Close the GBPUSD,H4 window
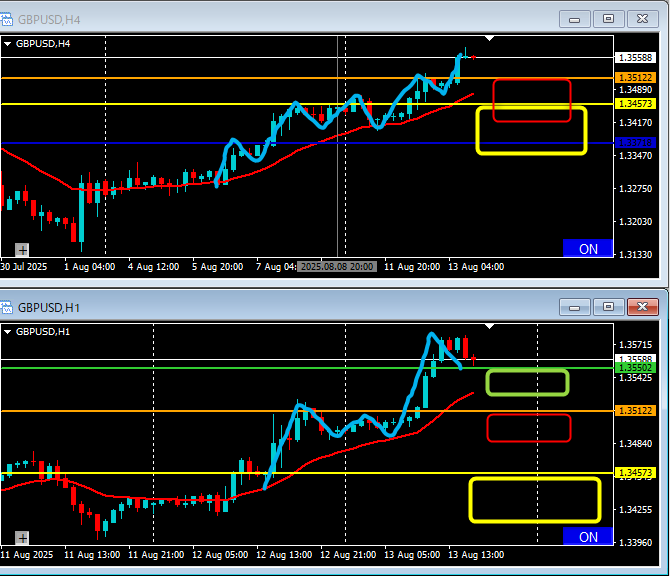The height and width of the screenshot is (576, 670). (642, 19)
